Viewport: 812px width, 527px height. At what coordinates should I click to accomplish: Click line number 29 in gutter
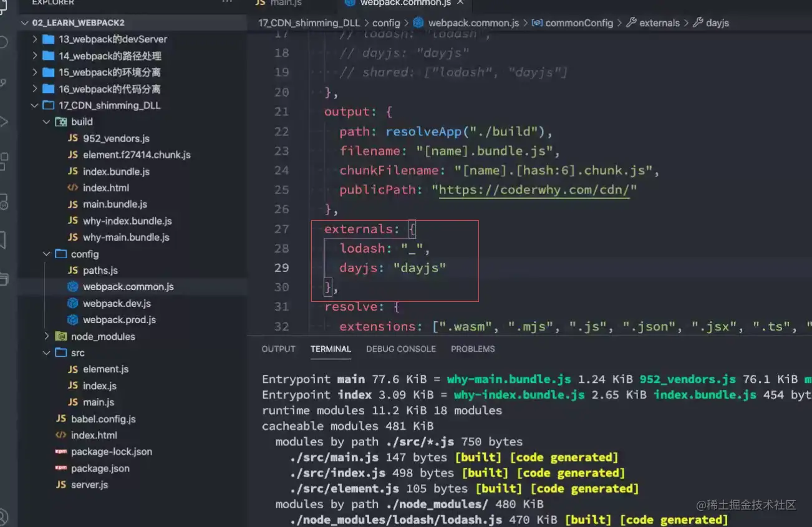tap(282, 268)
